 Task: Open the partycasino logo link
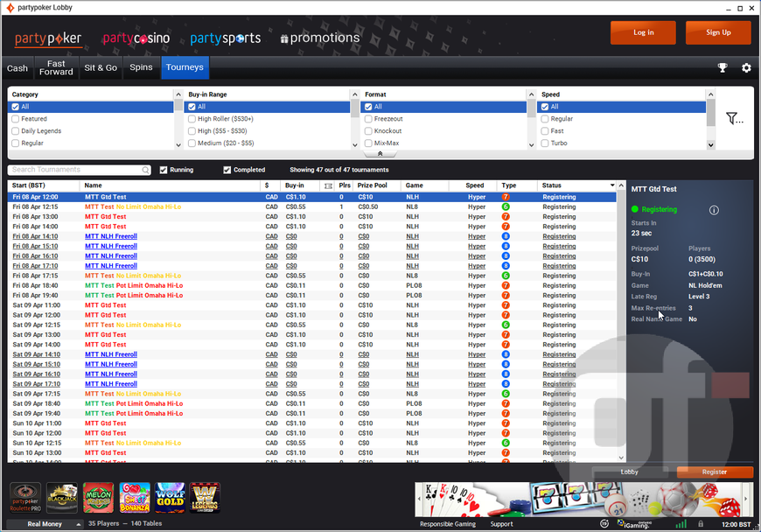point(136,38)
